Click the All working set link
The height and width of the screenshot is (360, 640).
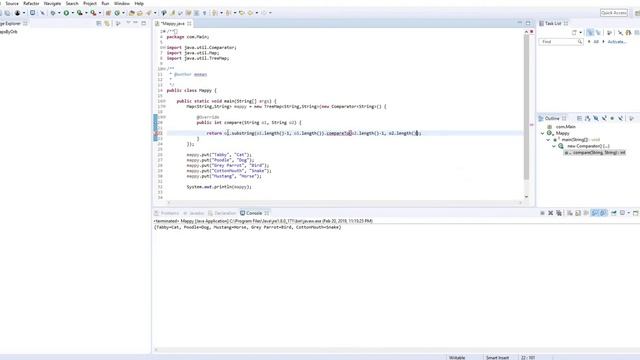click(x=596, y=42)
